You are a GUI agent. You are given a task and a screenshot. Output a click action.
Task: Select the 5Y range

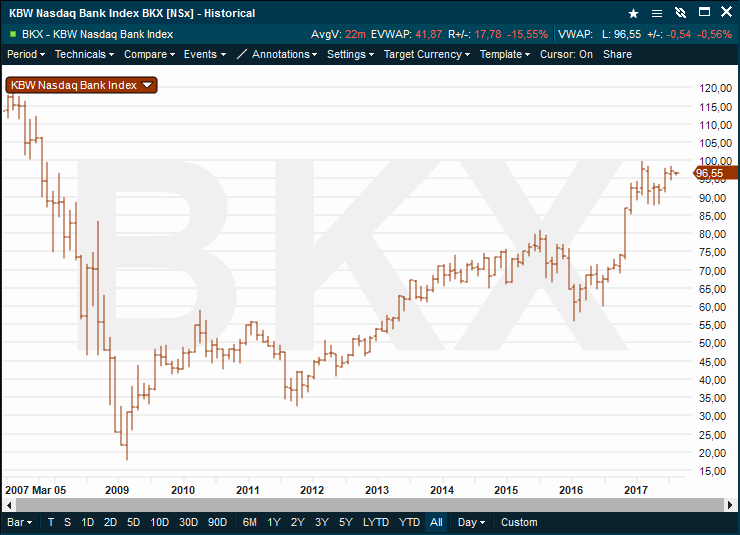point(346,522)
